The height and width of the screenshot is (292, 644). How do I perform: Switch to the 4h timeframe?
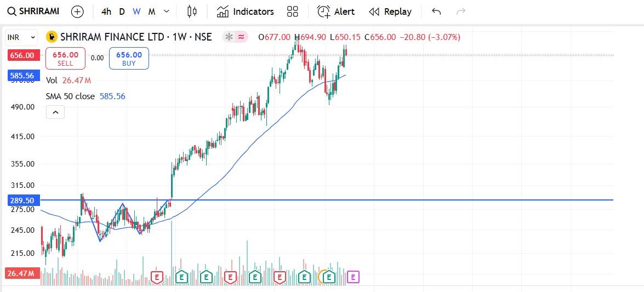coord(106,12)
